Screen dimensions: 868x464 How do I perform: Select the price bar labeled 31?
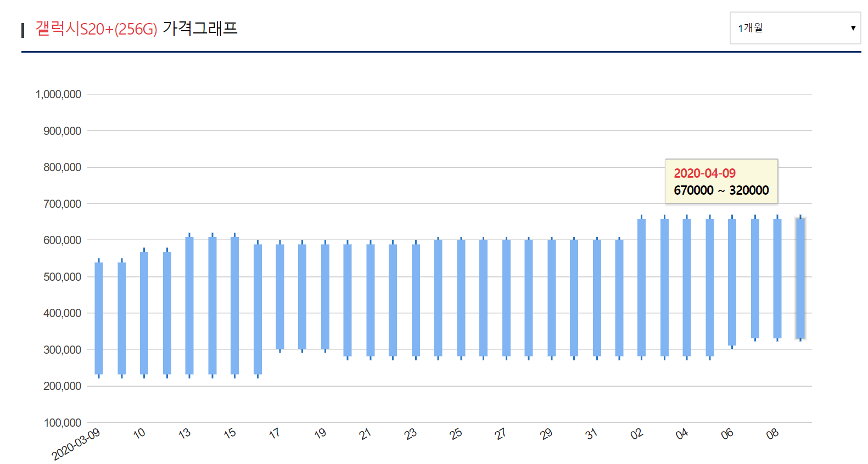pos(597,298)
